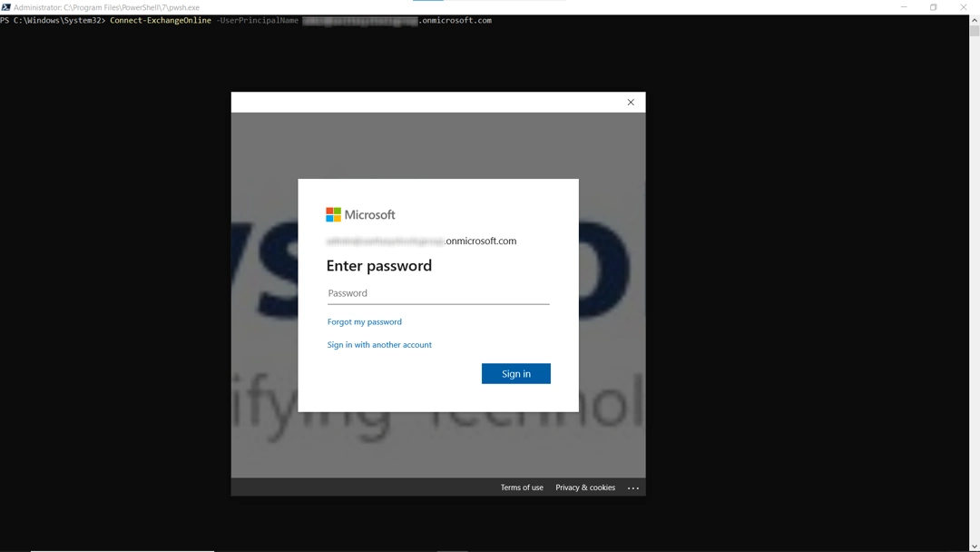Click the Enter password heading

point(378,266)
